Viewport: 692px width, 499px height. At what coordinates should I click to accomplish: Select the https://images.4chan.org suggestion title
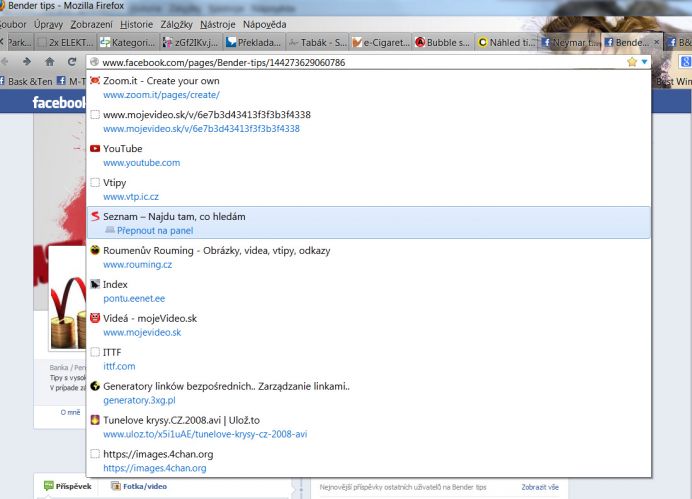coord(158,454)
